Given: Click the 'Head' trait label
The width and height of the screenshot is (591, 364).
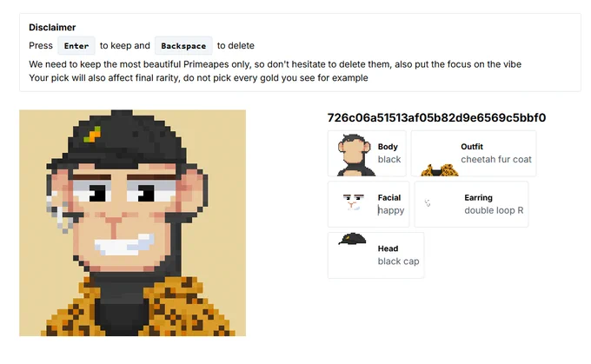Looking at the screenshot, I should point(388,248).
